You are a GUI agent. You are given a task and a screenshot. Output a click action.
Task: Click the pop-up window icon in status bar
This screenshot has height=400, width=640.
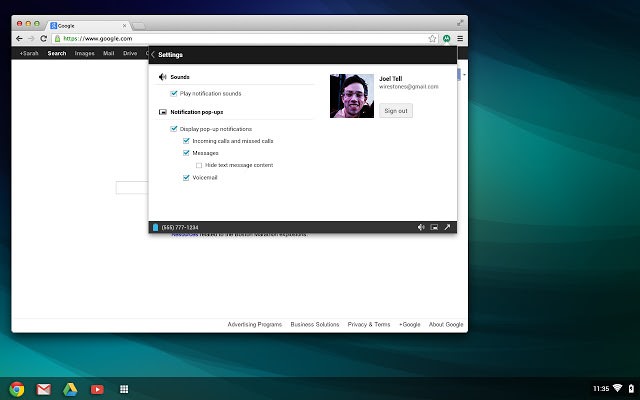(x=434, y=227)
